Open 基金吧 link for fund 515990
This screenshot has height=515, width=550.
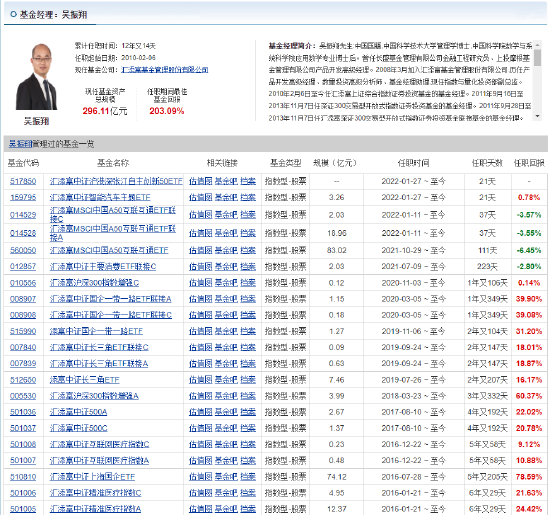[x=226, y=332]
